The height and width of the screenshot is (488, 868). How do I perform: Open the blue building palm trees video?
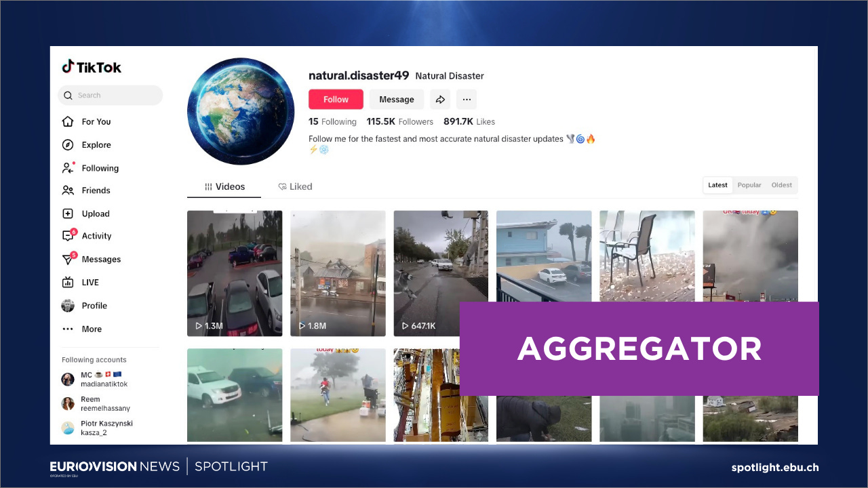pyautogui.click(x=544, y=256)
